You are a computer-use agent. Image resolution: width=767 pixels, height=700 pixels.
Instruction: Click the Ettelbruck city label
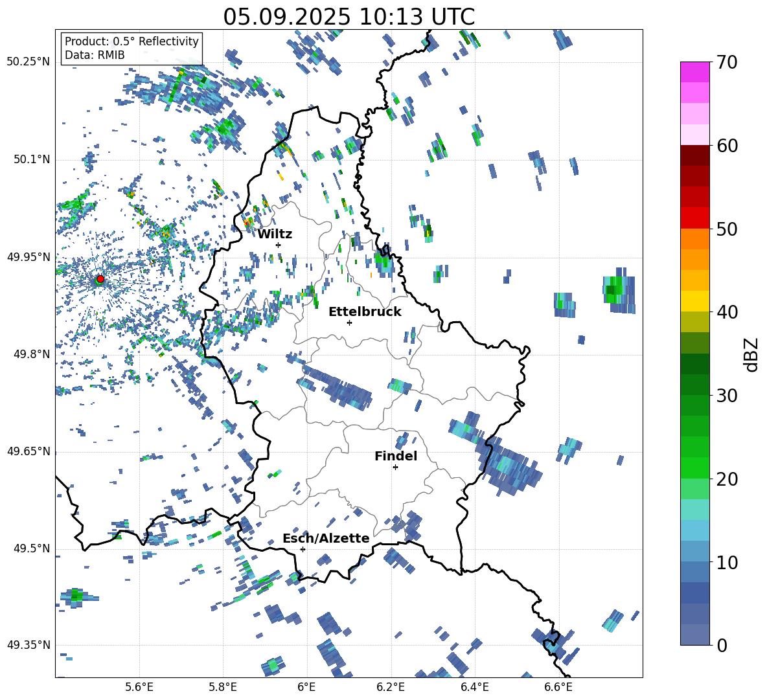(x=365, y=312)
